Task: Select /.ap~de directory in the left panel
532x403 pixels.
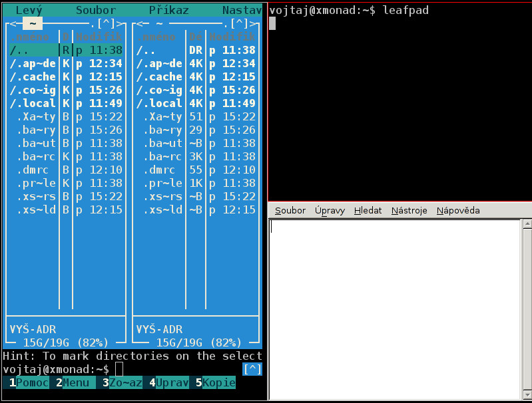Action: pos(66,63)
